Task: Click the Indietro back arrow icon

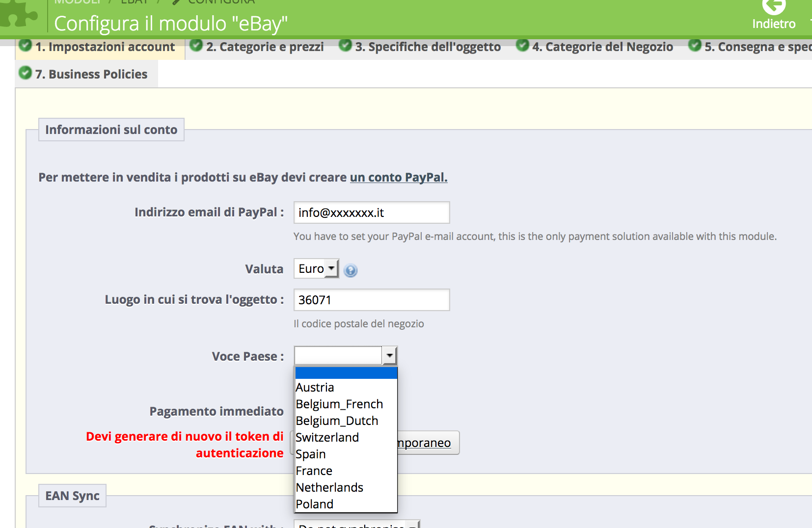Action: tap(774, 7)
